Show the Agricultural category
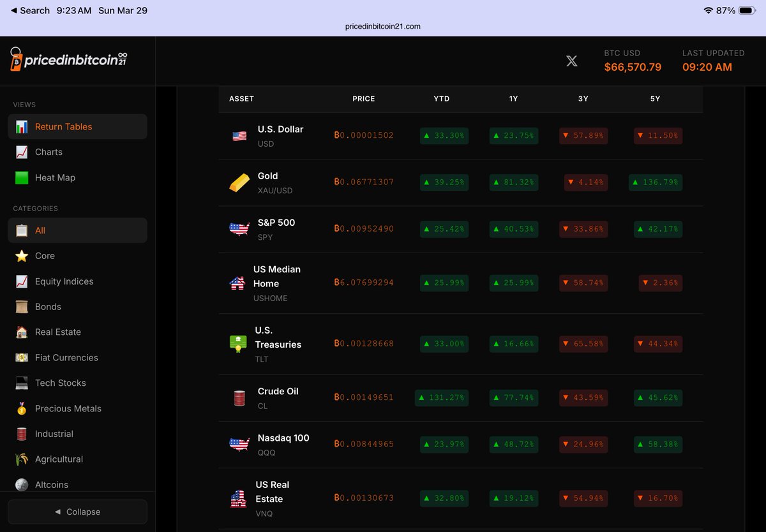766x532 pixels. pos(77,459)
